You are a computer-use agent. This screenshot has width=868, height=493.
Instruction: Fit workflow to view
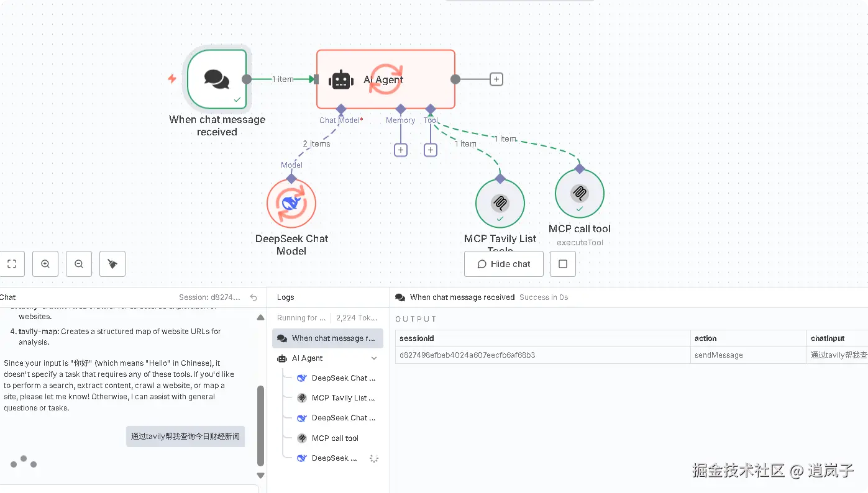click(12, 264)
